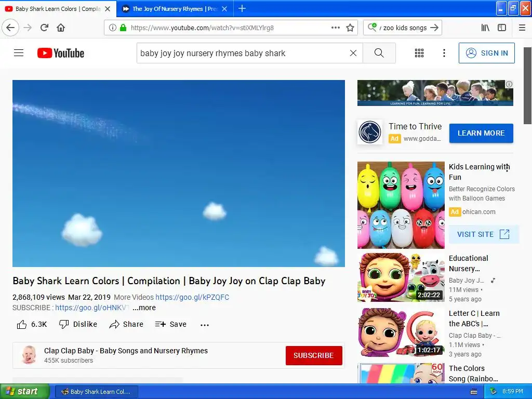Bookmark this page with the star icon
This screenshot has width=532, height=399.
coord(350,28)
